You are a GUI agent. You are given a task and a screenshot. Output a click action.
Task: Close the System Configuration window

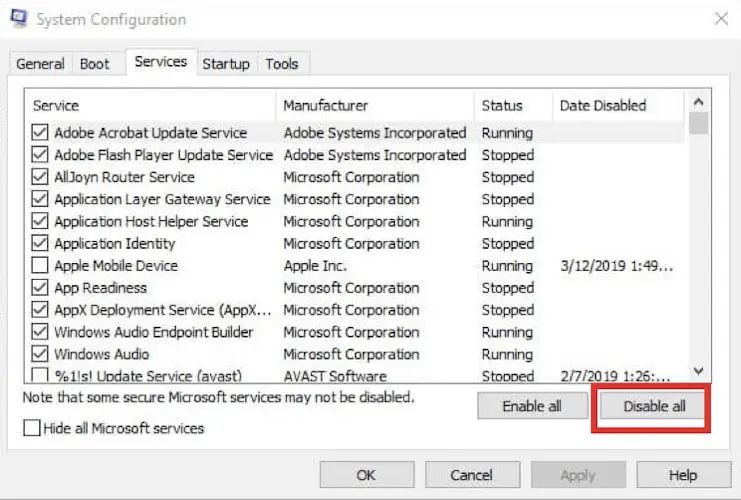(721, 19)
